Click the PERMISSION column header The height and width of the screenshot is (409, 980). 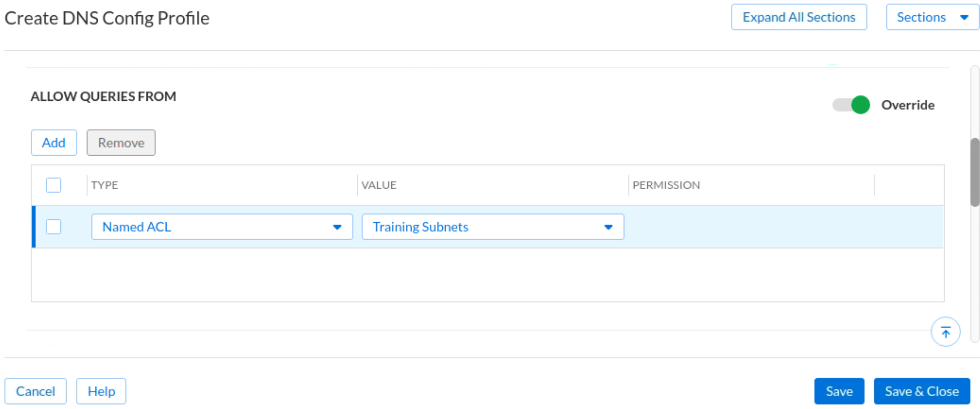[x=666, y=185]
